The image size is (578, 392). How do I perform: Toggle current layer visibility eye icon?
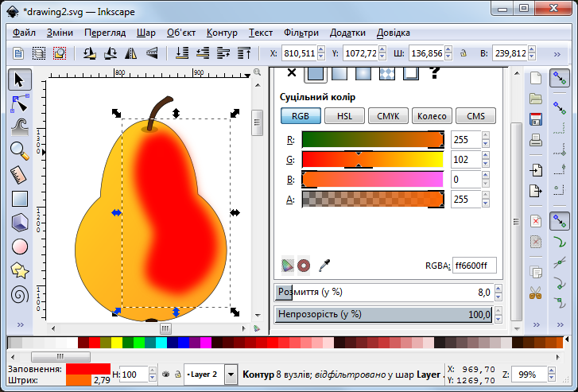[x=165, y=374]
